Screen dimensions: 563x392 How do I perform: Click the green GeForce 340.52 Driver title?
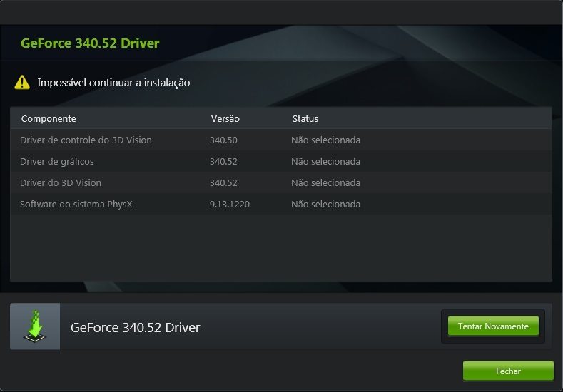pyautogui.click(x=90, y=43)
